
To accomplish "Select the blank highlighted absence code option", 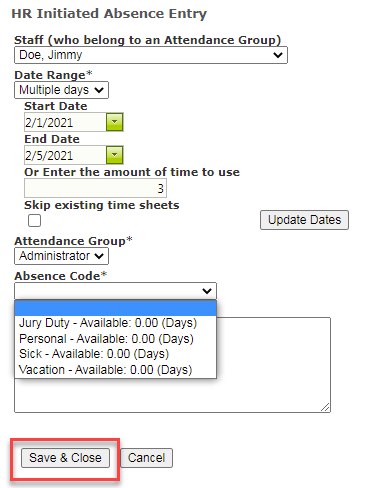I will [115, 308].
